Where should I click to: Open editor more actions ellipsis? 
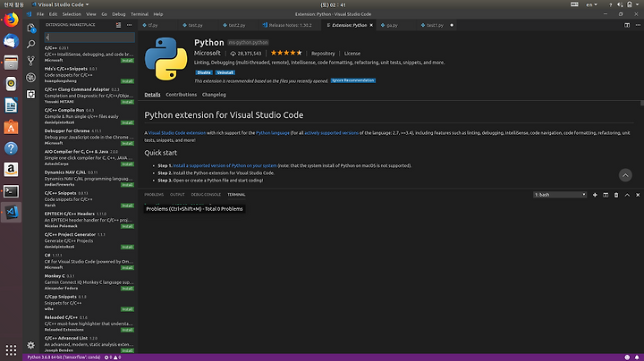[638, 25]
